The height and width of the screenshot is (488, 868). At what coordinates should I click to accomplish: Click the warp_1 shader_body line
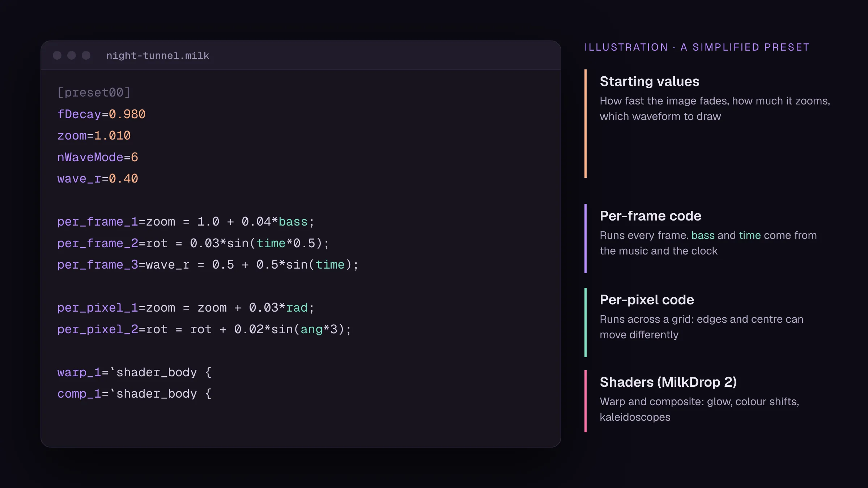coord(135,372)
